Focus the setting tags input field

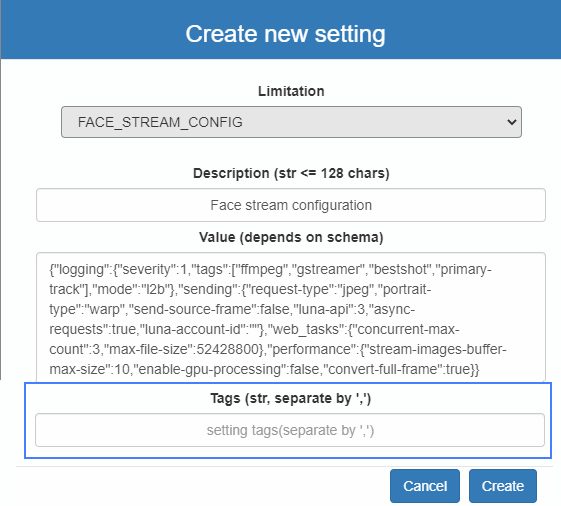[290, 430]
